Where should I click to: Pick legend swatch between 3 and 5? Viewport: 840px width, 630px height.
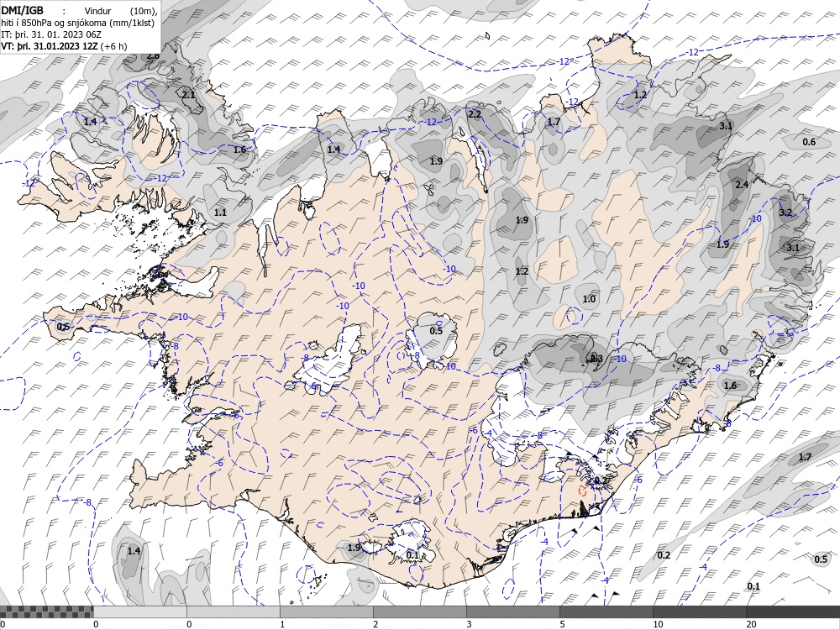click(x=512, y=612)
